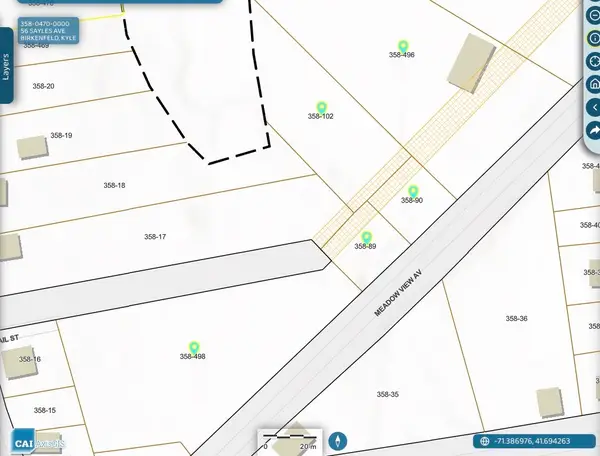Viewport: 600px width, 456px height.
Task: Click the CAI Technologies logo
Action: tap(40, 441)
